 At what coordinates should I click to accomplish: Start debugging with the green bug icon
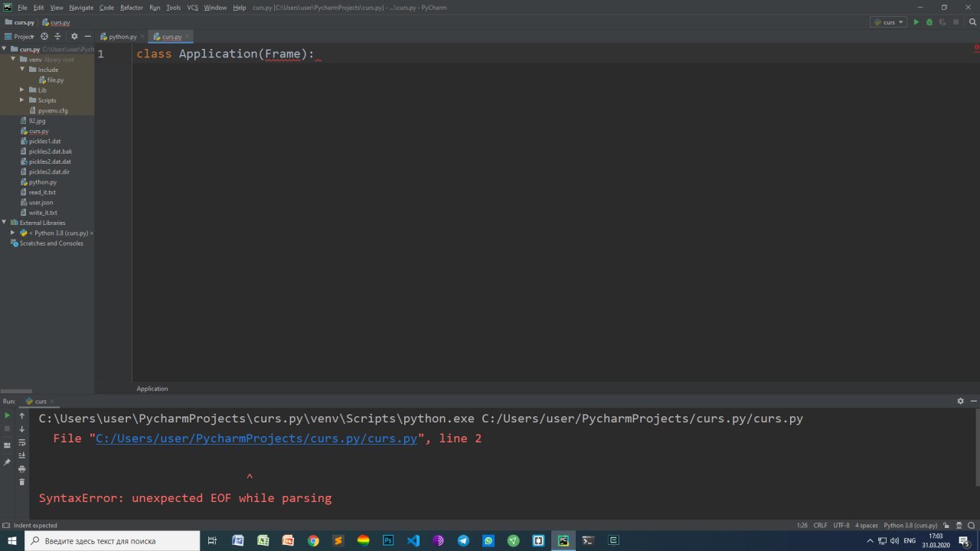pos(929,22)
